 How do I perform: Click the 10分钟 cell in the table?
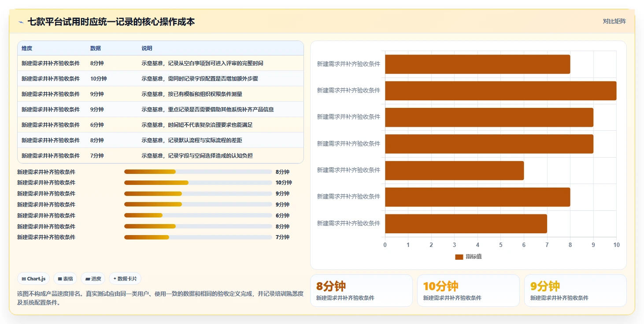(x=98, y=79)
